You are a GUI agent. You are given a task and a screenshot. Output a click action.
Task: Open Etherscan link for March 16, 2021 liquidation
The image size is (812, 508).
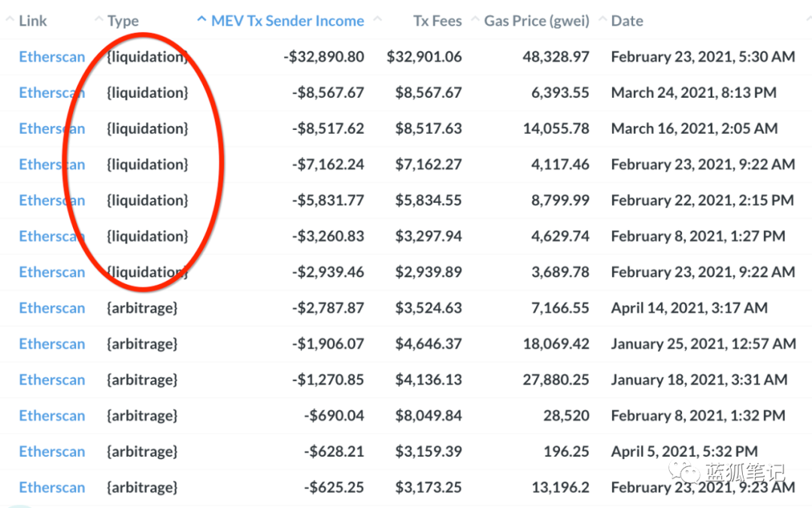(x=52, y=129)
